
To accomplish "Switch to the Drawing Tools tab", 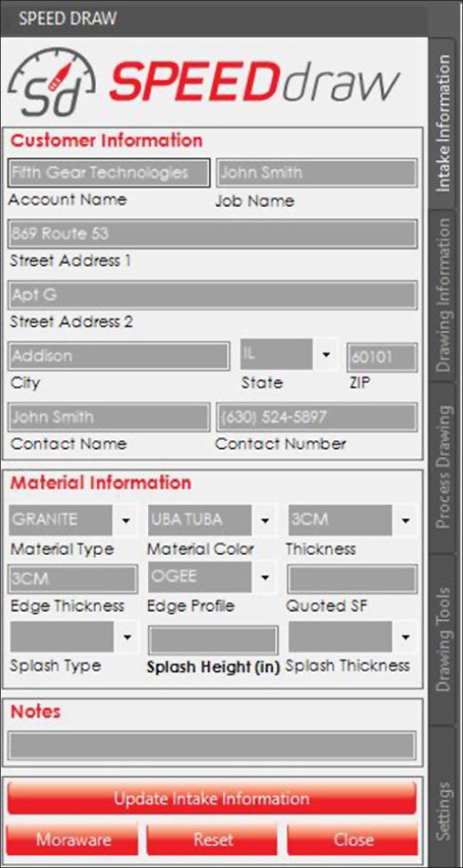I will (x=443, y=639).
